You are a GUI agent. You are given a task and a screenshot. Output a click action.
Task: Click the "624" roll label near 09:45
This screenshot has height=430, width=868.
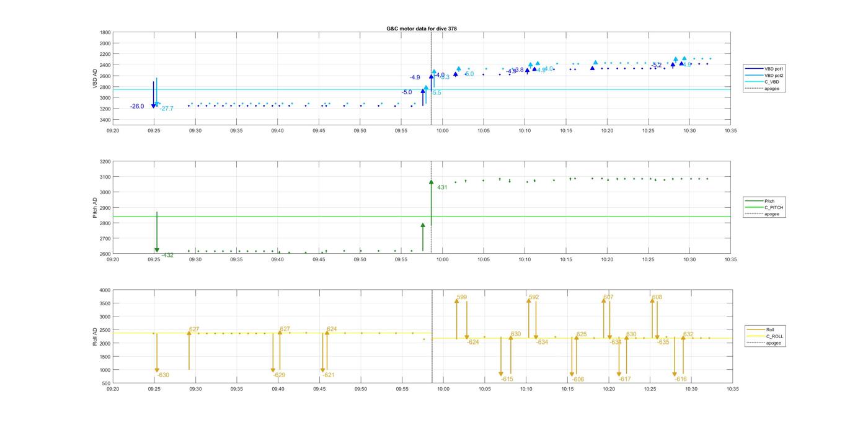pos(332,329)
